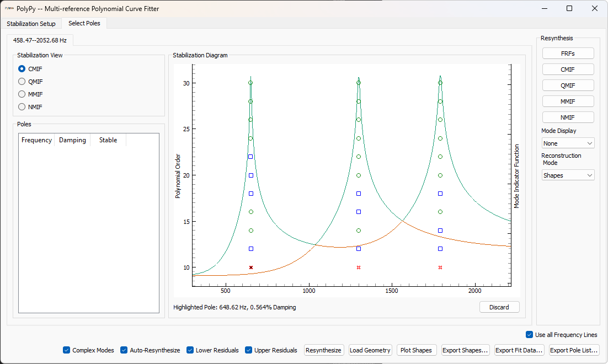Toggle the Complex Modes checkbox
This screenshot has height=364, width=608.
pyautogui.click(x=67, y=350)
